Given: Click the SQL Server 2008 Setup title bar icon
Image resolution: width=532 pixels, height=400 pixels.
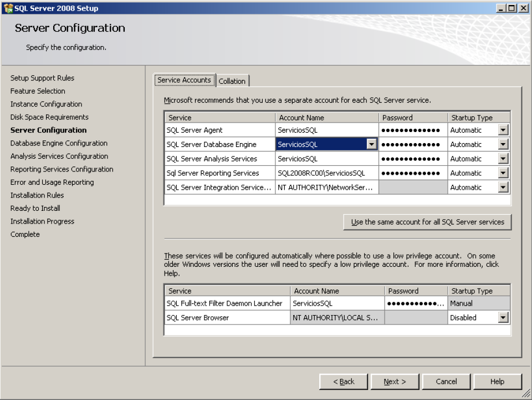Looking at the screenshot, I should [9, 8].
